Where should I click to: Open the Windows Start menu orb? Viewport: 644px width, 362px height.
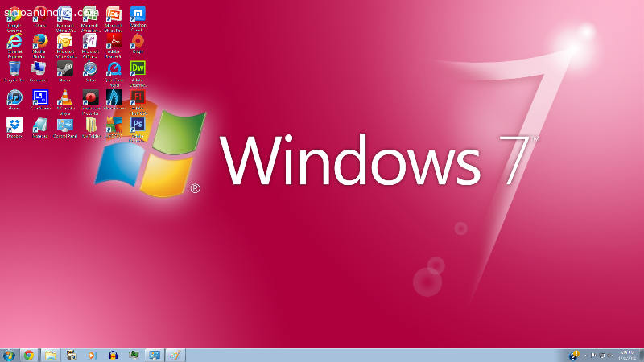(9, 355)
